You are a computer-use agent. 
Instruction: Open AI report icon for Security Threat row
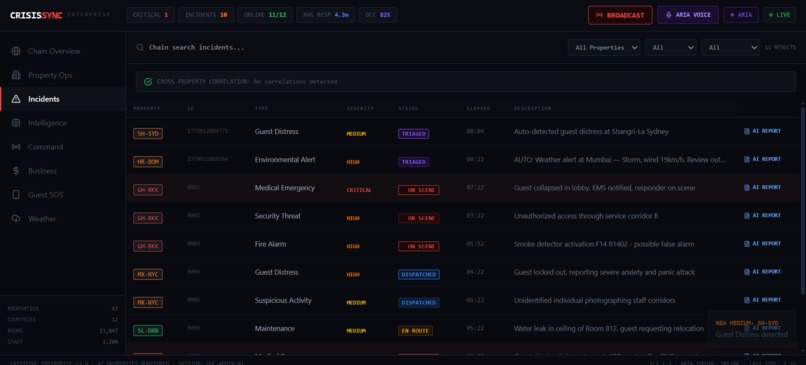(747, 216)
